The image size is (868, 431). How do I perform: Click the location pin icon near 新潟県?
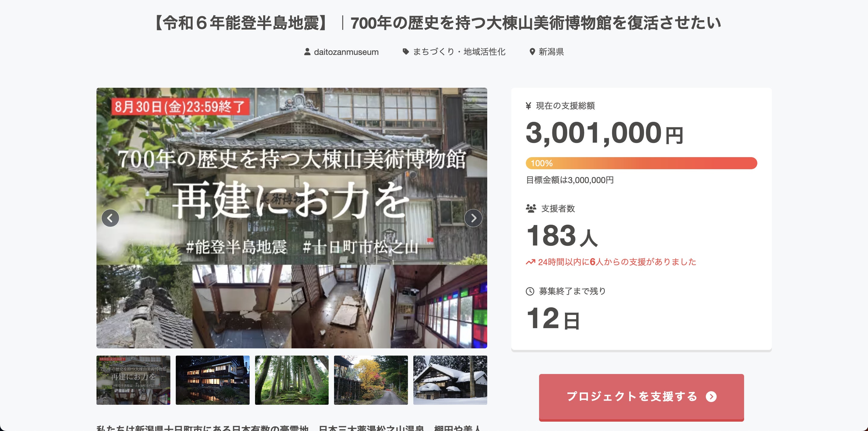[532, 52]
